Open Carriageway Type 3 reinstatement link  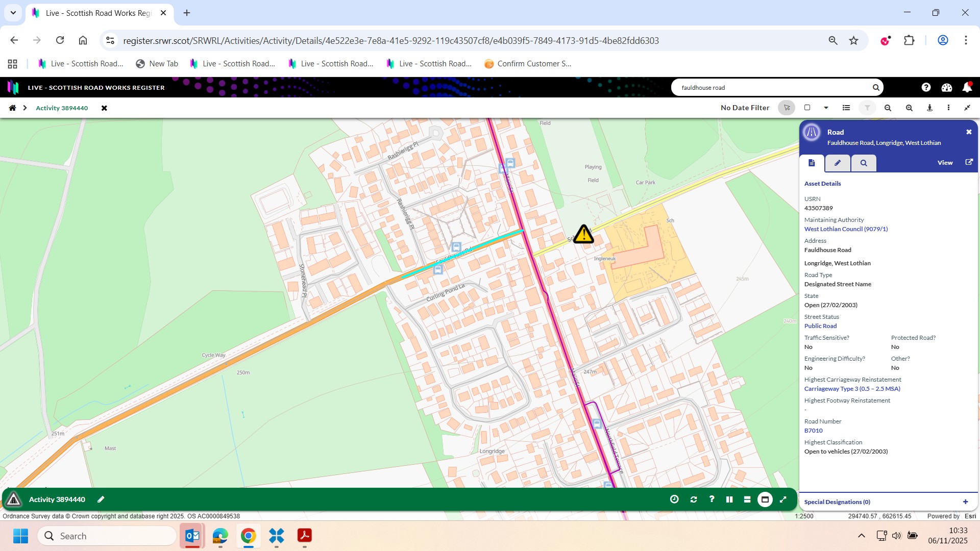852,389
